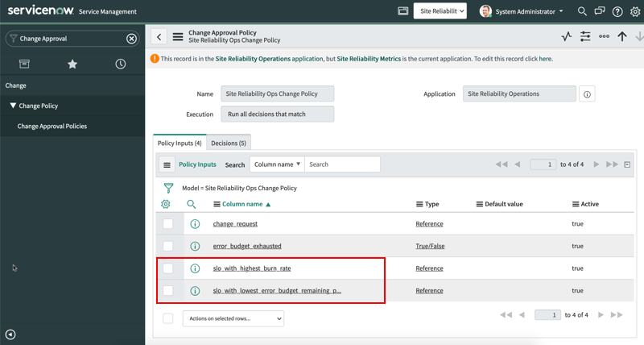Click the 'here' link to edit record
644x345 pixels.
pos(545,59)
